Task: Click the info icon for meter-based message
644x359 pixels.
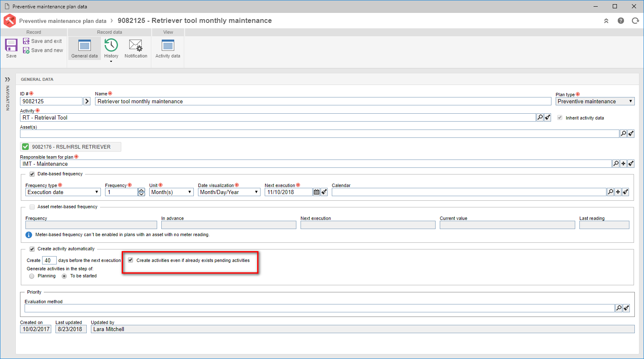Action: pos(29,235)
